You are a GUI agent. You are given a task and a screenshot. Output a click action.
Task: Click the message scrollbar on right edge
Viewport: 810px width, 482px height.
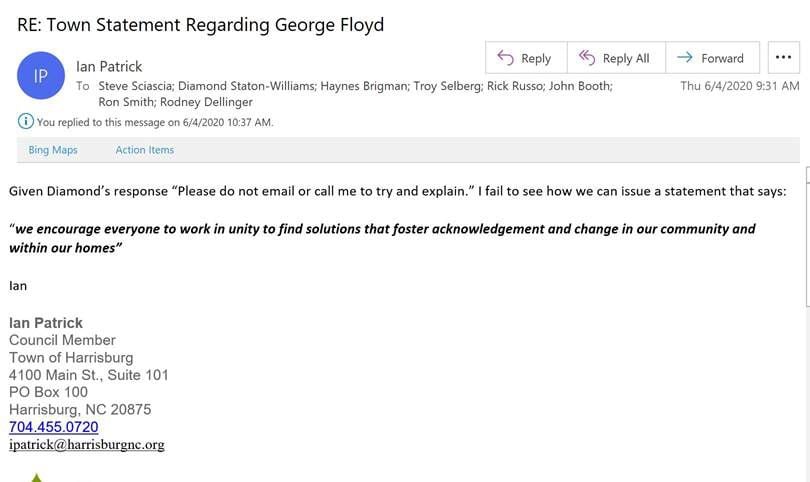[807, 237]
